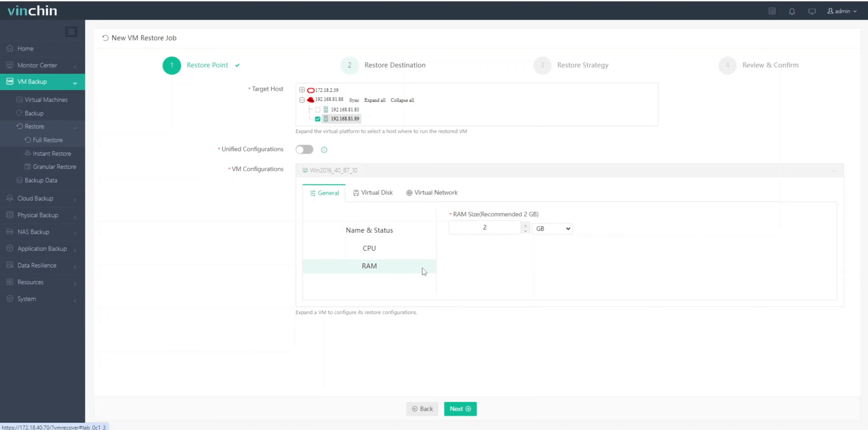868x430 pixels.
Task: Check the 192.168.81.83 host checkbox
Action: coord(317,110)
